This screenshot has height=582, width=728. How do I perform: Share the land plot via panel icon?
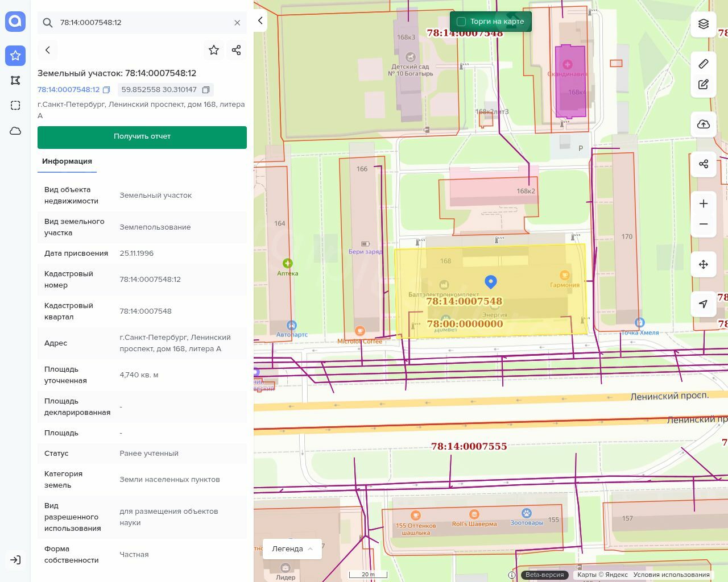point(237,50)
